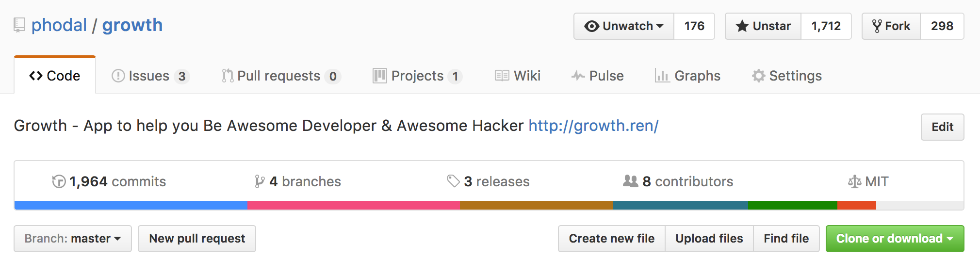
Task: View the 298 forks count
Action: pos(942,26)
